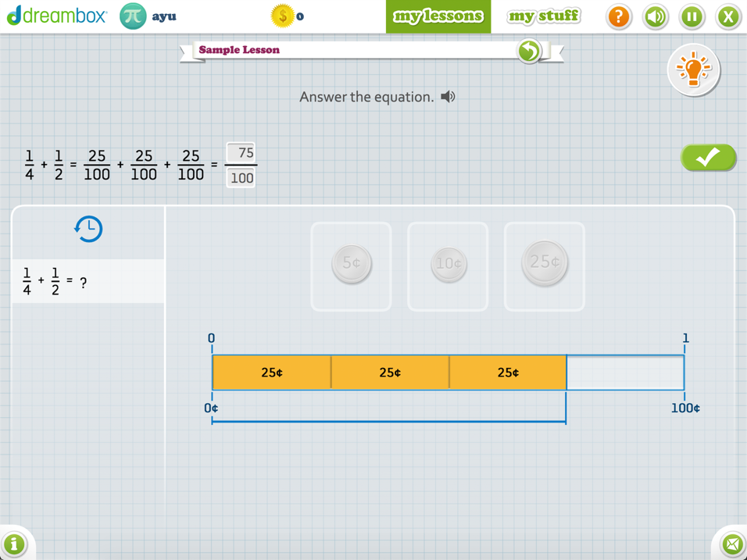747x560 pixels.
Task: Exit lesson with the X button
Action: click(x=728, y=16)
